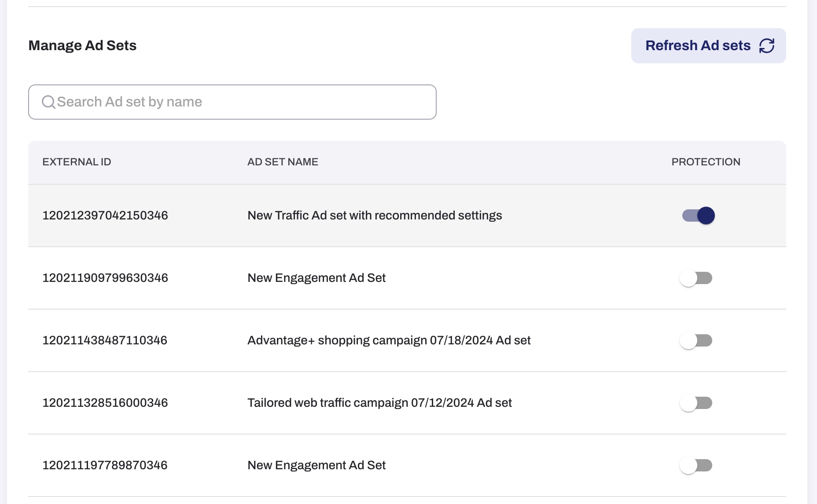Click the circular arrows refresh icon
The height and width of the screenshot is (504, 817).
[766, 46]
